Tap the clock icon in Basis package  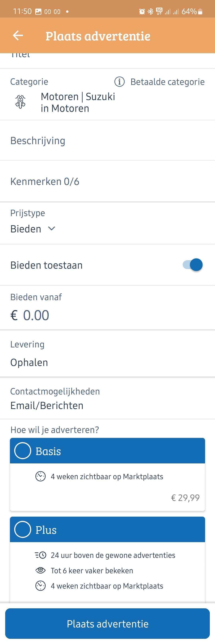point(40,476)
